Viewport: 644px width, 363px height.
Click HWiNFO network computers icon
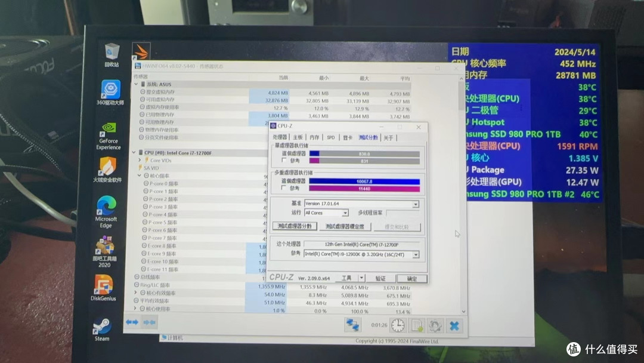(352, 325)
